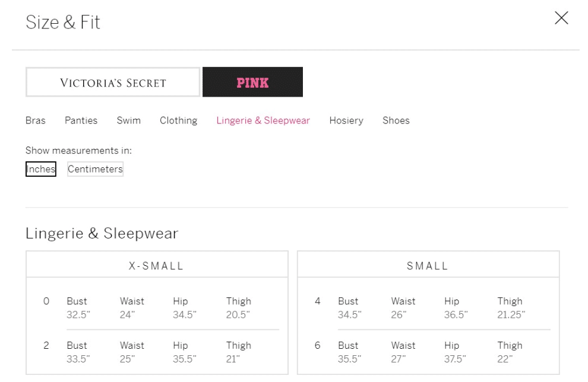Switch measurements to Inches
The width and height of the screenshot is (588, 382).
(41, 169)
